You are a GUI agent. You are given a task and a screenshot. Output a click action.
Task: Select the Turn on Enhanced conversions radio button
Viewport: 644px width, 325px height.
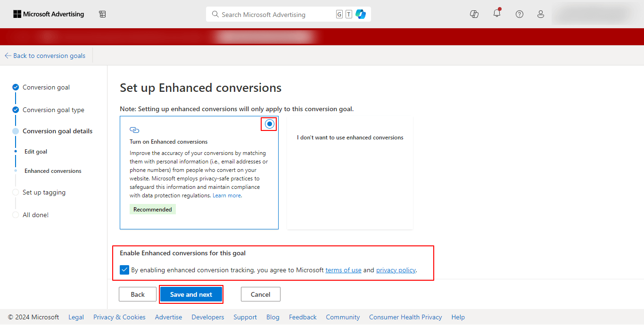coord(269,124)
